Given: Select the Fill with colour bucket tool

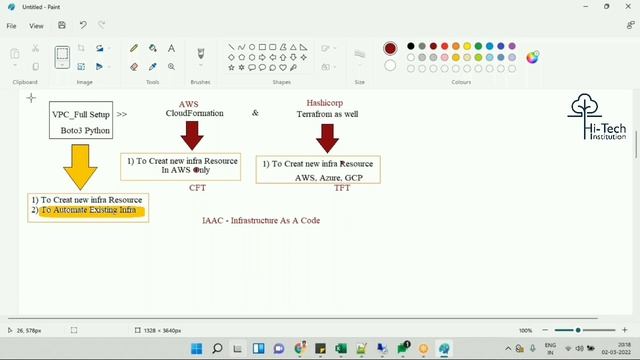Looking at the screenshot, I should (153, 48).
